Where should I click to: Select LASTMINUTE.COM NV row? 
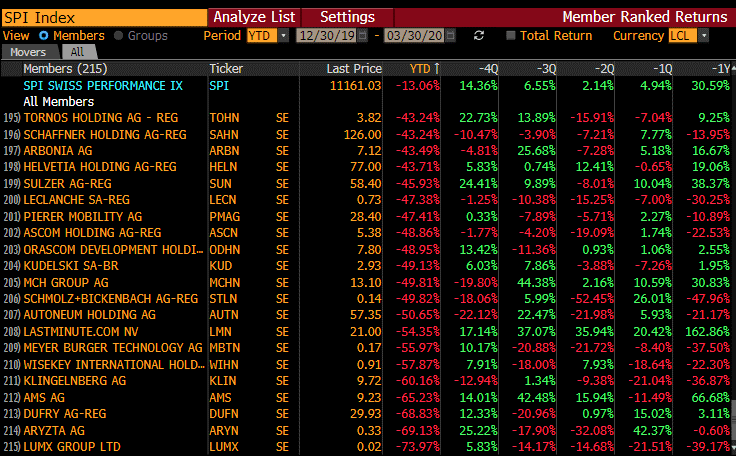366,332
